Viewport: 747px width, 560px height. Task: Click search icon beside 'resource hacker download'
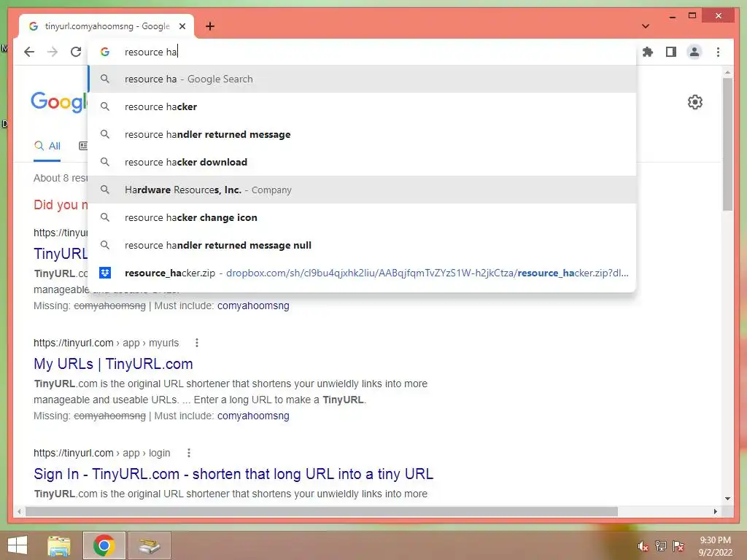coord(105,162)
